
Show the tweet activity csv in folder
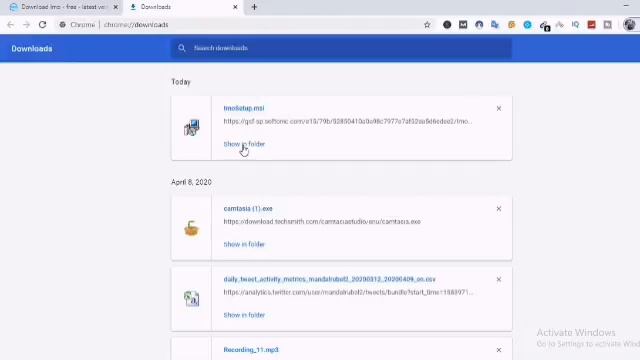coord(244,315)
